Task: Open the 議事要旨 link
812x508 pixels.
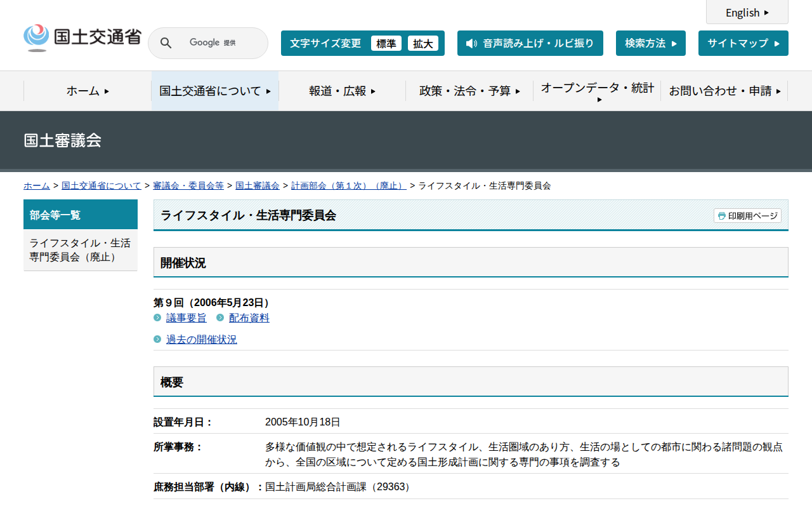Action: (x=187, y=317)
